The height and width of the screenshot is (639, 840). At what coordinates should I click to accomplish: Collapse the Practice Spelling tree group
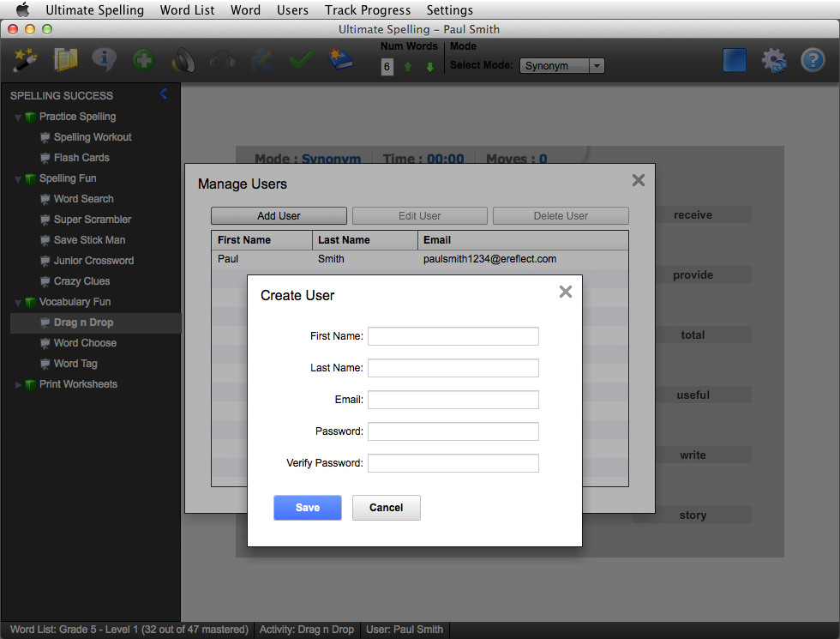tap(18, 118)
